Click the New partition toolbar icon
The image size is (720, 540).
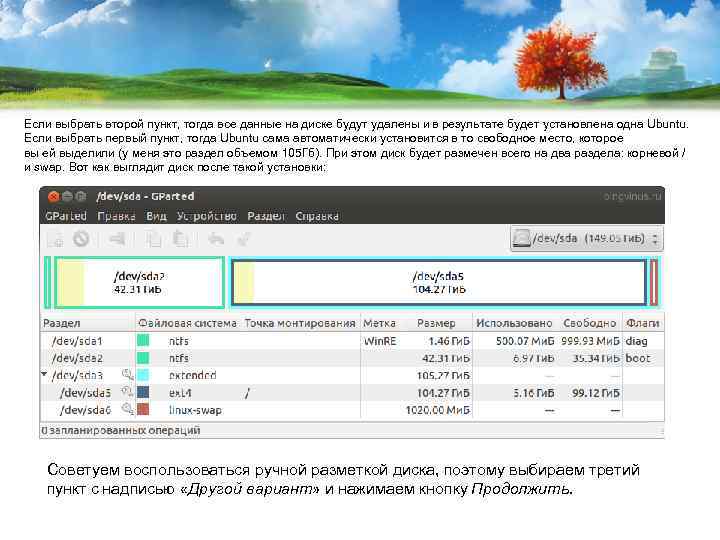pyautogui.click(x=56, y=239)
